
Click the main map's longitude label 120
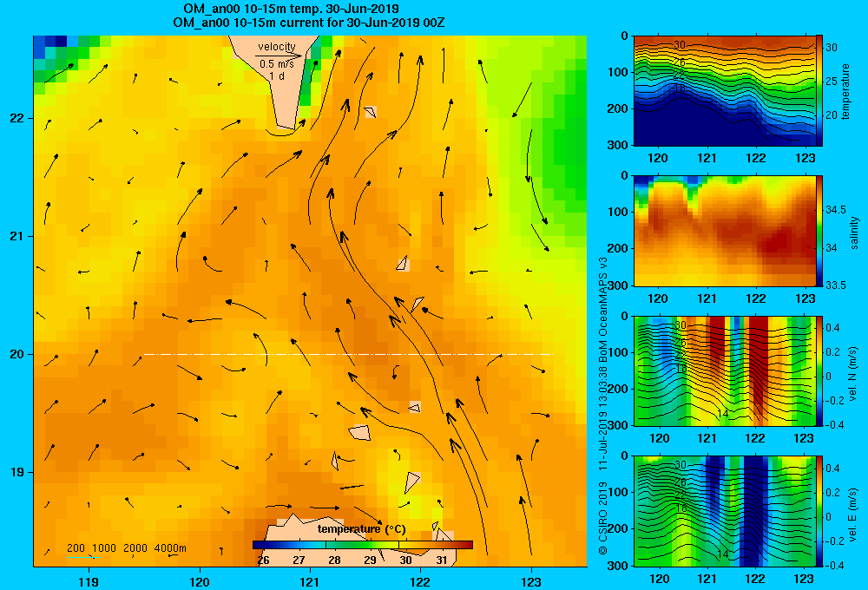pos(200,581)
